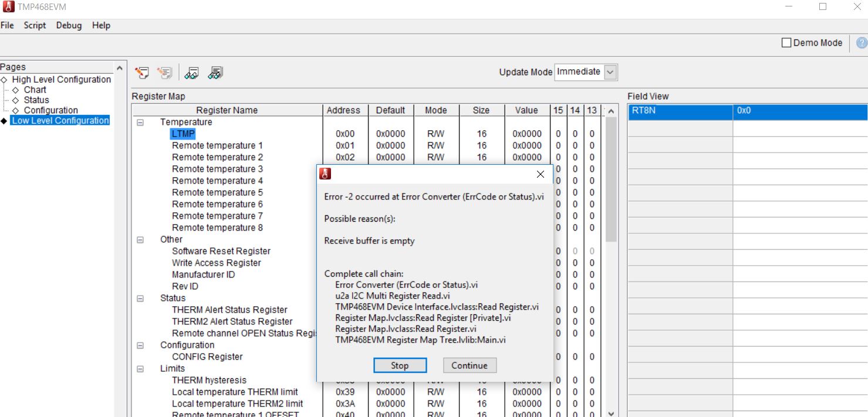Click the Continue button in error dialog

[x=470, y=365]
